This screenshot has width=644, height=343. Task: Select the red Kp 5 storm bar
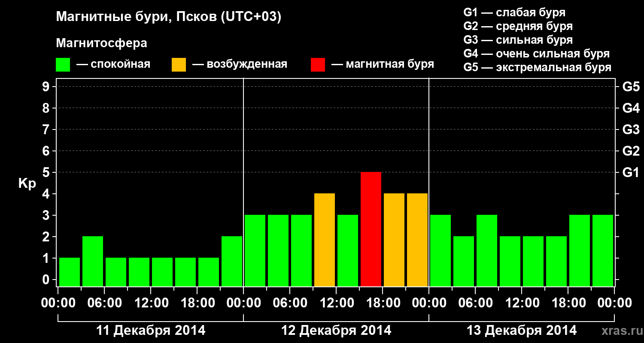point(371,229)
